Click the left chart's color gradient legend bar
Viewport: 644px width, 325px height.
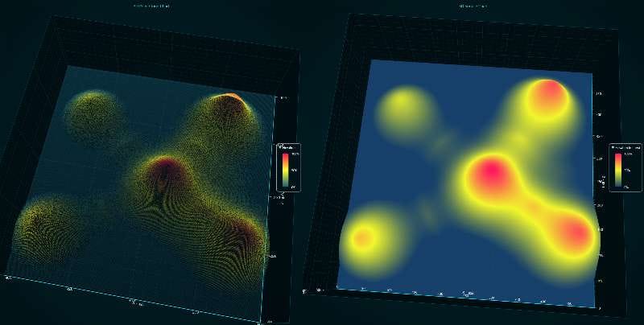point(285,170)
